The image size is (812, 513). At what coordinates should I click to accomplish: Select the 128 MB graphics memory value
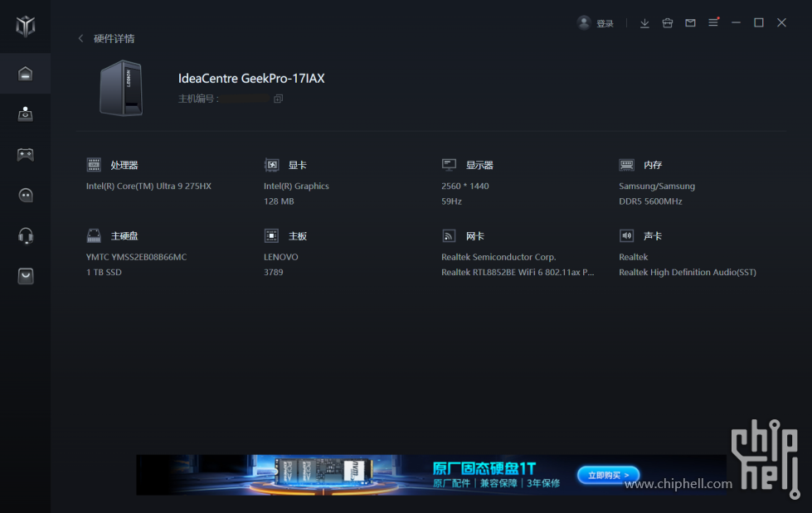(x=279, y=201)
